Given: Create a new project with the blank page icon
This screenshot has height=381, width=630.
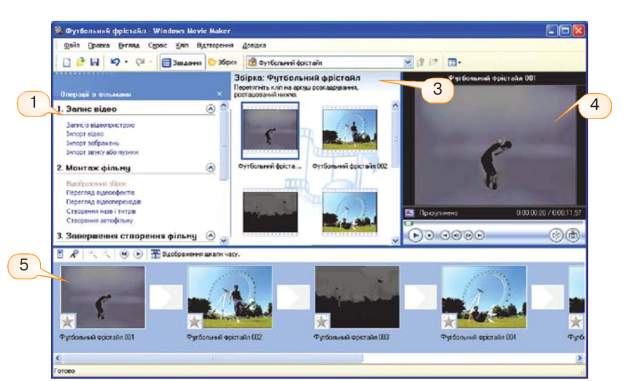Looking at the screenshot, I should [x=67, y=63].
